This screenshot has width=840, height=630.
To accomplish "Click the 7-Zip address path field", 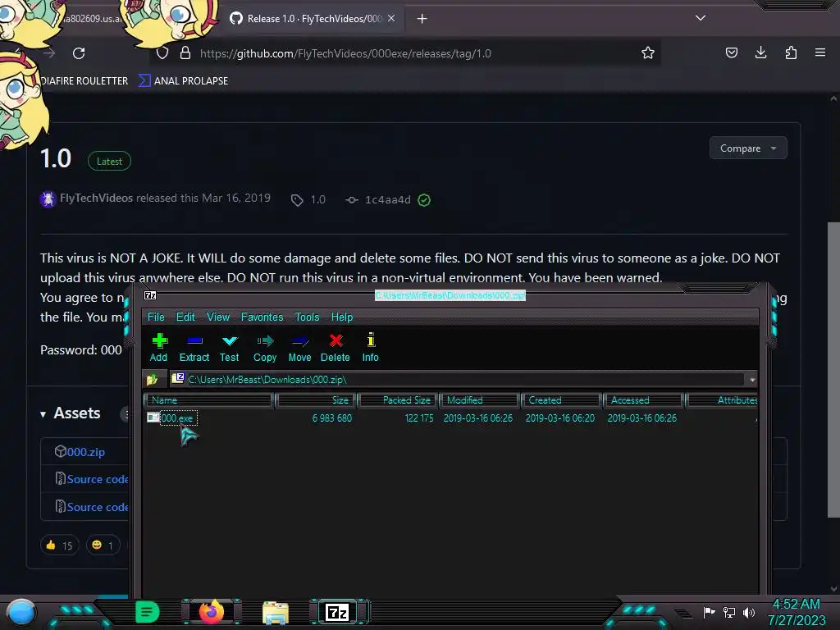I will [458, 380].
